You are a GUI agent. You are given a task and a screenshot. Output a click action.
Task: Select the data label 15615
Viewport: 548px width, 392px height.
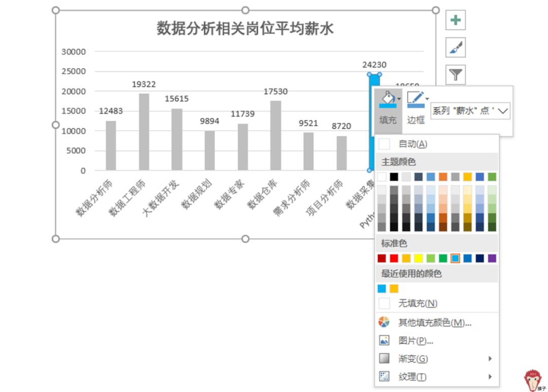point(177,98)
